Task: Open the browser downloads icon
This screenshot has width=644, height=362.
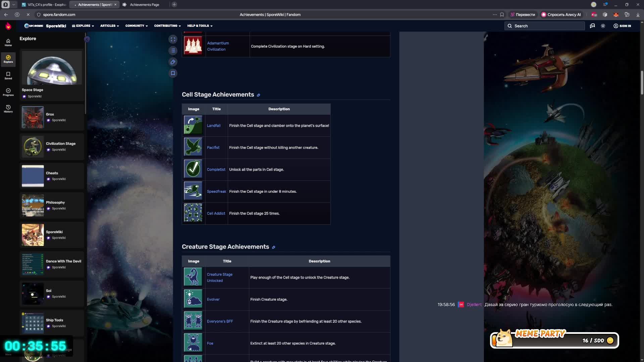Action: (x=638, y=15)
